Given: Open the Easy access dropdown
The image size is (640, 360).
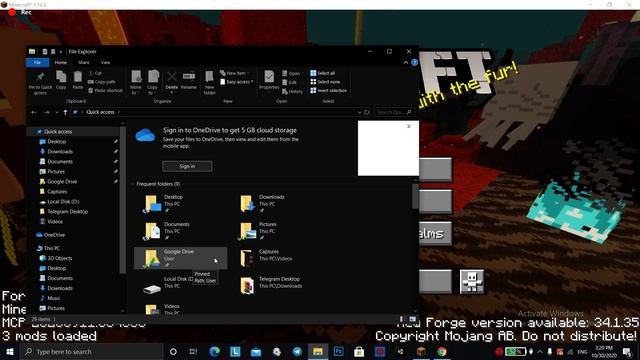Looking at the screenshot, I should (237, 82).
